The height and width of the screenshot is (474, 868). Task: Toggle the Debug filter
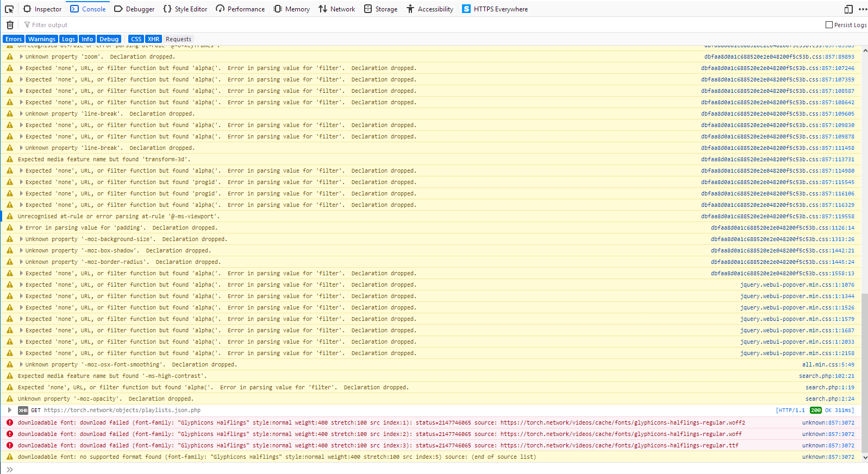click(x=109, y=39)
